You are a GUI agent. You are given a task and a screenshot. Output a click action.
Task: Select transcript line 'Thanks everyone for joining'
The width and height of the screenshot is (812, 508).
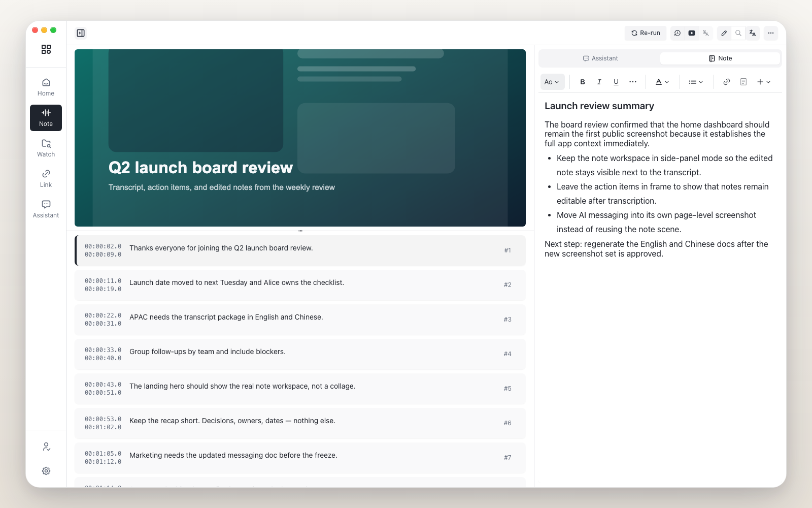[300, 250]
